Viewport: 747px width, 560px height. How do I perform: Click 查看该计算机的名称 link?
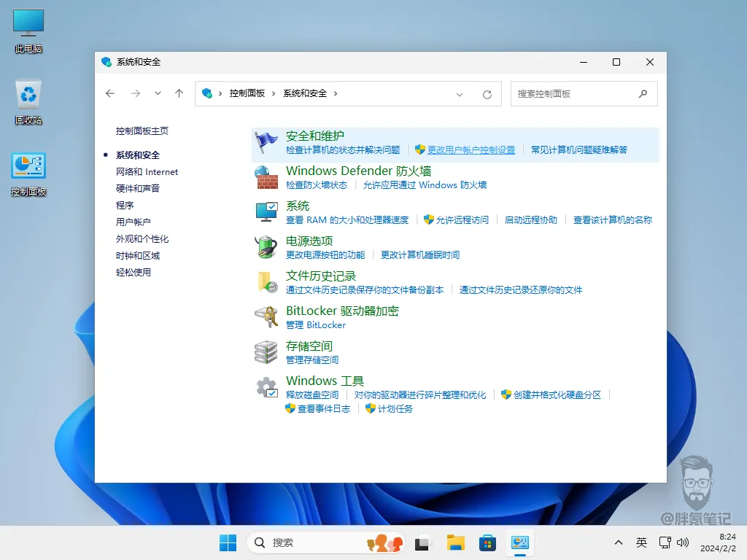point(612,220)
